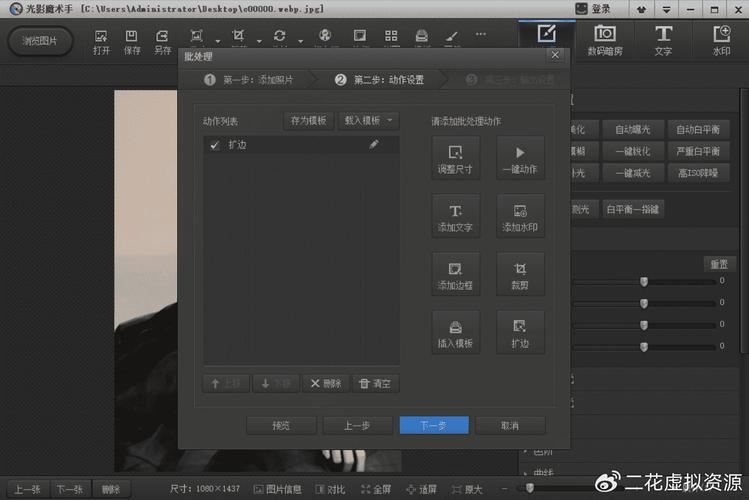Add the 裁剪 batch action
Screen dimensions: 749x500
[520, 275]
